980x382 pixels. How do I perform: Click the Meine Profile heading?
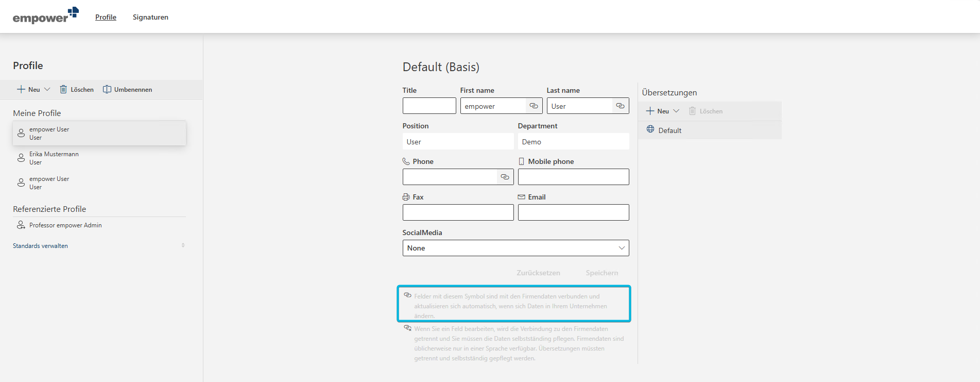tap(37, 113)
